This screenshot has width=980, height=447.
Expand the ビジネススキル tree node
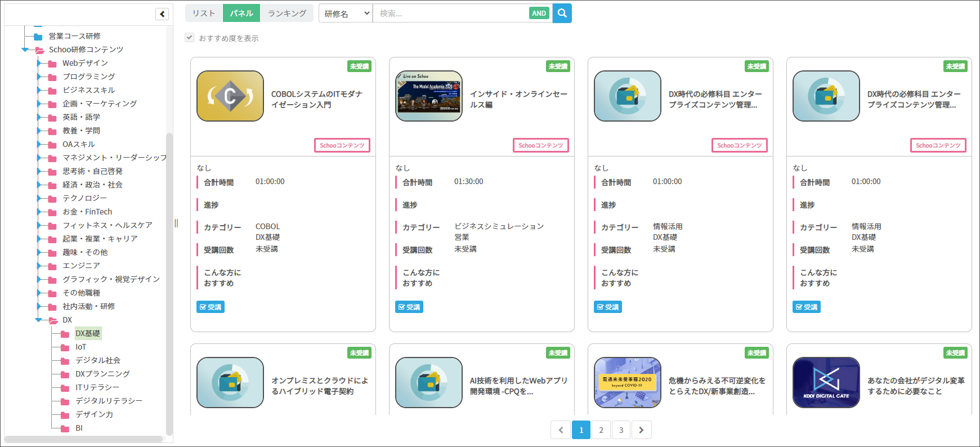pos(39,90)
